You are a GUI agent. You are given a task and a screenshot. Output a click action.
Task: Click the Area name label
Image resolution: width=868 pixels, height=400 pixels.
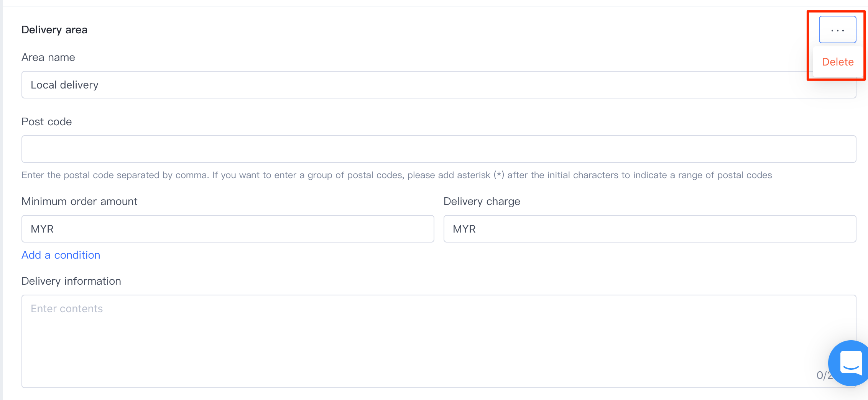[48, 57]
